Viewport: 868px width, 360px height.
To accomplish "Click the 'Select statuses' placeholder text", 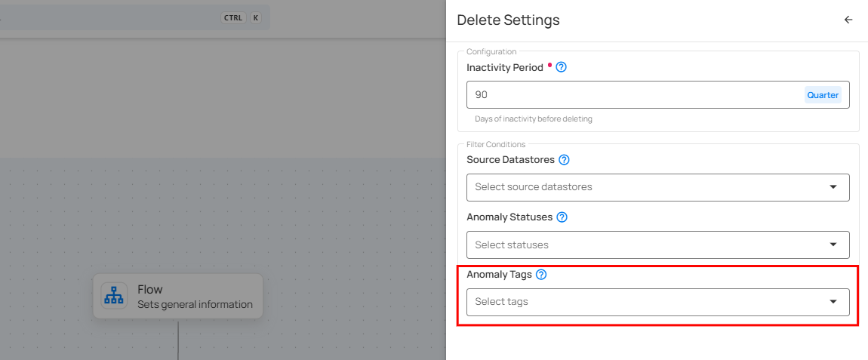I will click(x=512, y=245).
